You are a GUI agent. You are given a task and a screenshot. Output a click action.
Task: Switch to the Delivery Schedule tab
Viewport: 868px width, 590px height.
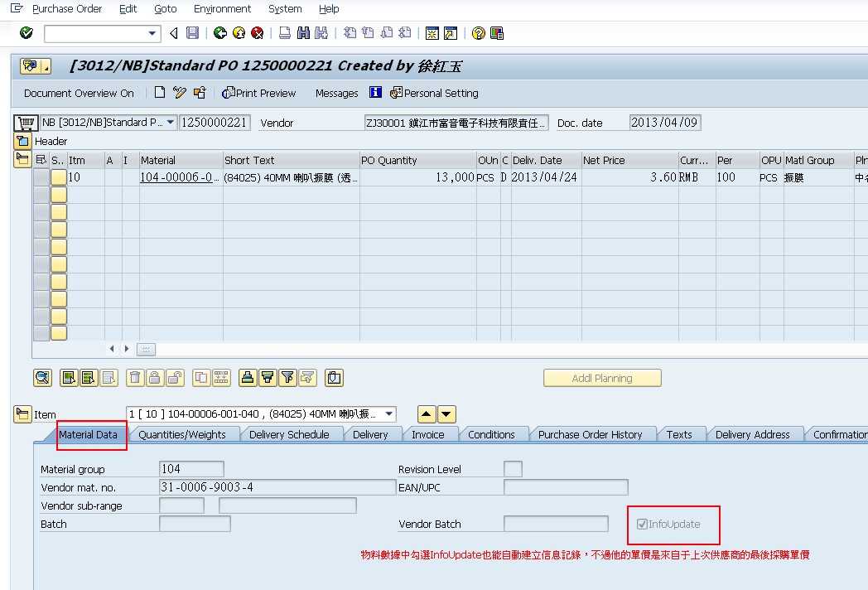tap(289, 435)
